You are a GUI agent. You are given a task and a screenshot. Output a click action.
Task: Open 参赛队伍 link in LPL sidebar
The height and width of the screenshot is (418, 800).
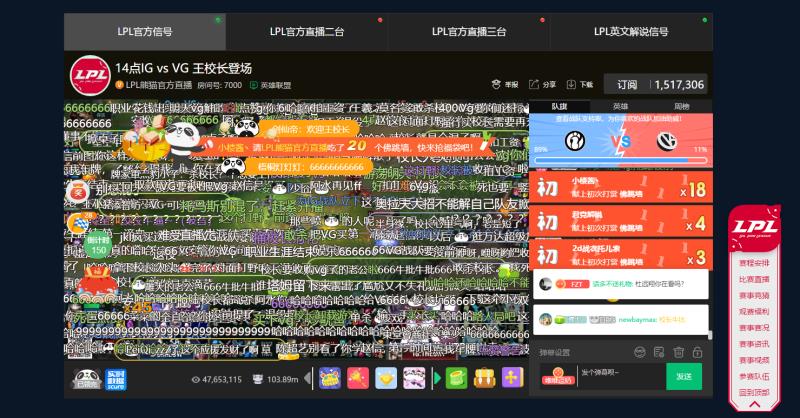coord(754,376)
